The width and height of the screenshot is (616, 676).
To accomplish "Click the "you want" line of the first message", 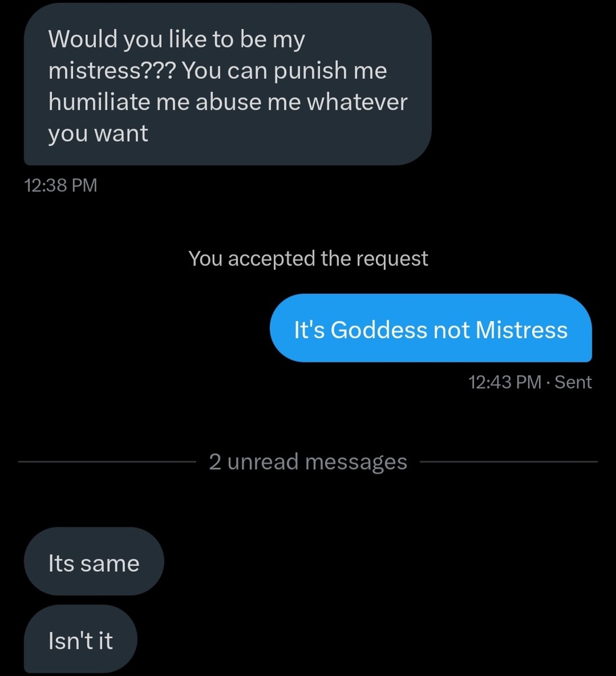I will (x=97, y=134).
